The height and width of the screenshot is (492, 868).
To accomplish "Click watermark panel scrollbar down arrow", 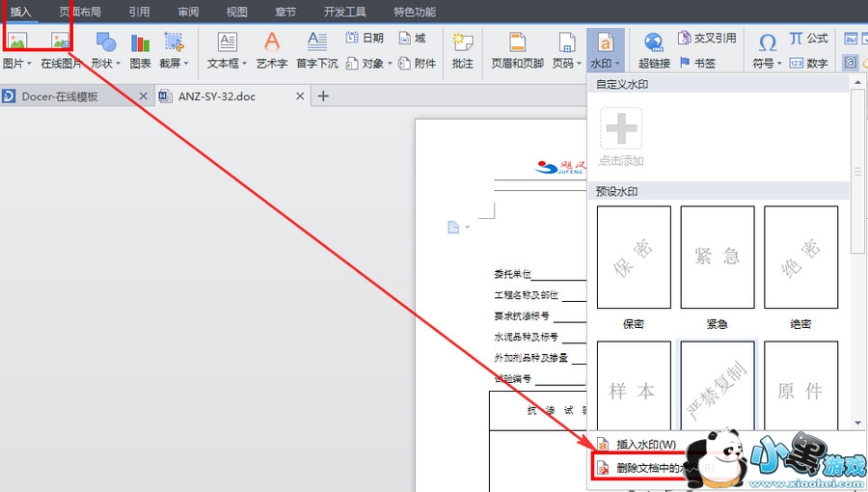I will 858,423.
